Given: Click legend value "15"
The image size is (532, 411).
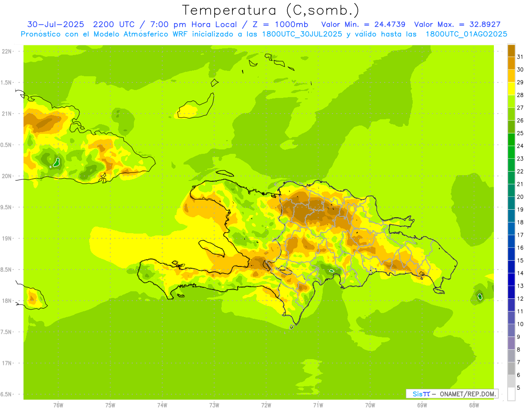Looking at the screenshot, I should pos(520,260).
